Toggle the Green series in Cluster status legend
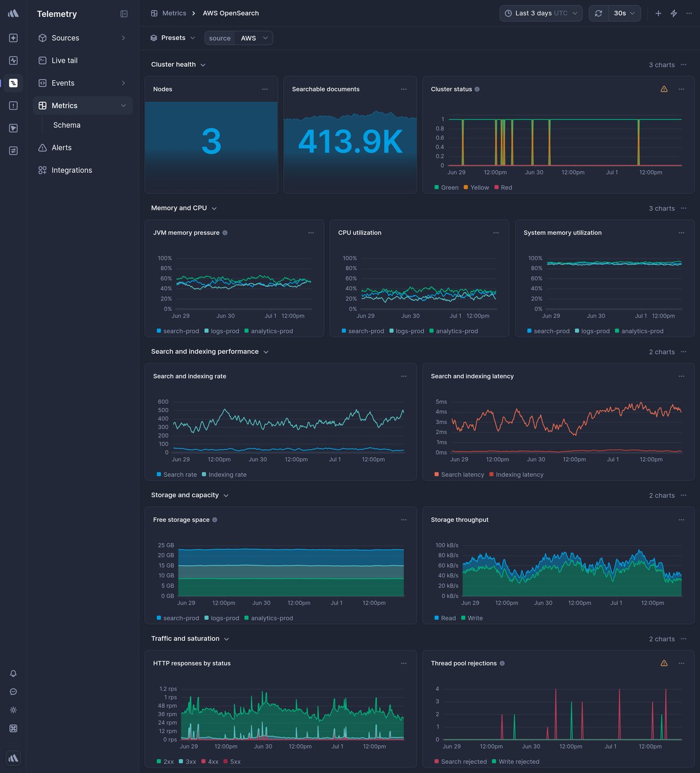Screen dimensions: 700x773 pyautogui.click(x=447, y=188)
